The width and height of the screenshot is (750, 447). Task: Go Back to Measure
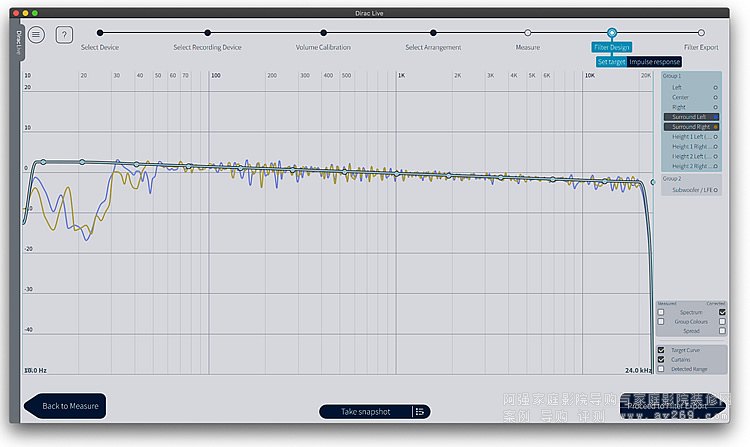click(x=66, y=406)
